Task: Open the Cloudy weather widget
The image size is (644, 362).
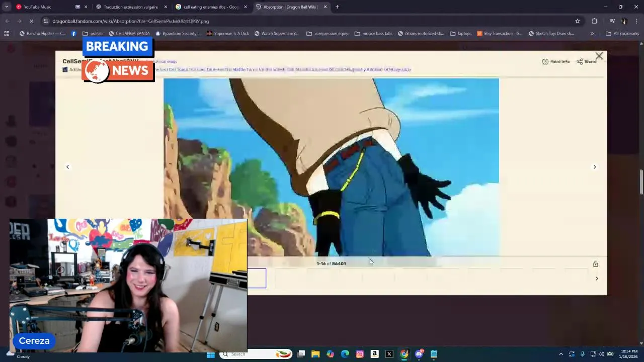Action: (x=17, y=354)
